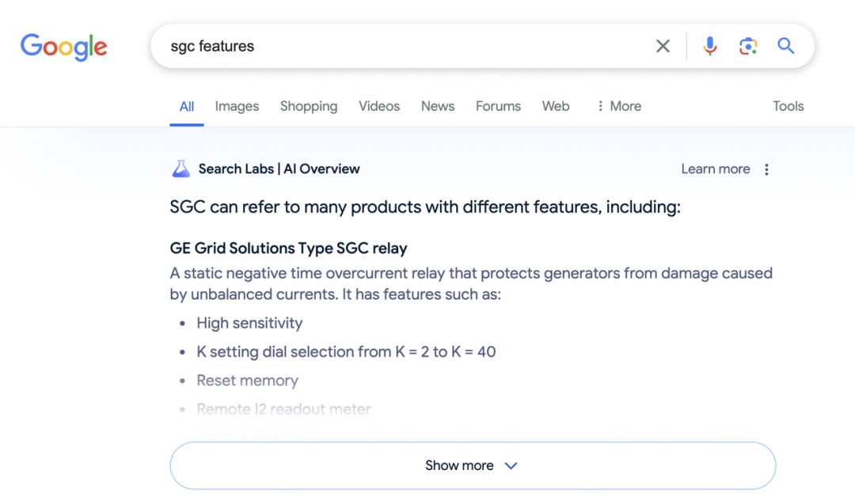Go to the News tab
The height and width of the screenshot is (504, 855).
pyautogui.click(x=437, y=106)
